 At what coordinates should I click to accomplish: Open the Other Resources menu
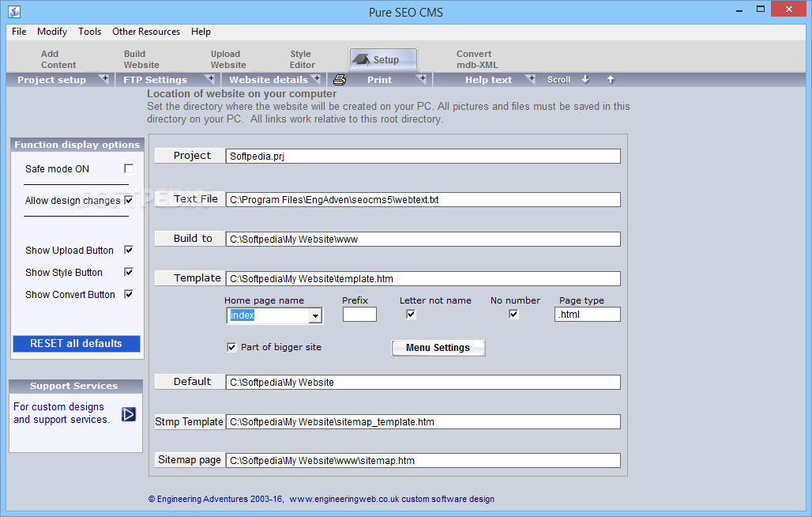[146, 32]
